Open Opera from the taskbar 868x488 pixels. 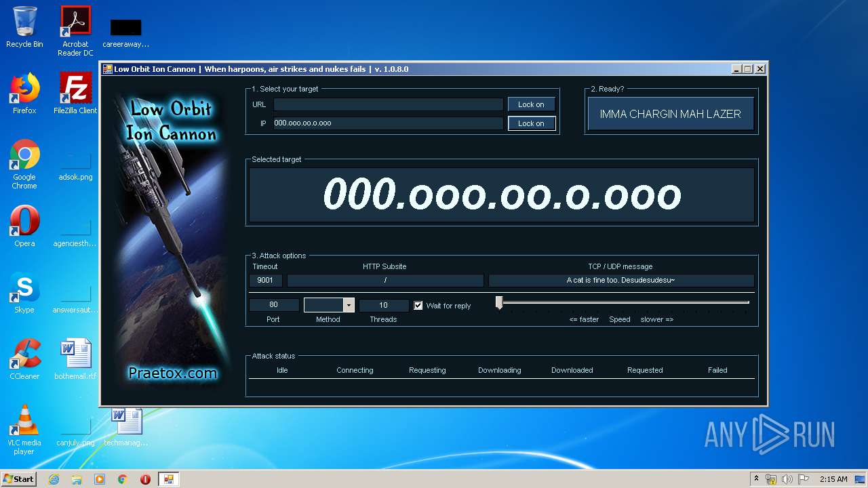(145, 479)
